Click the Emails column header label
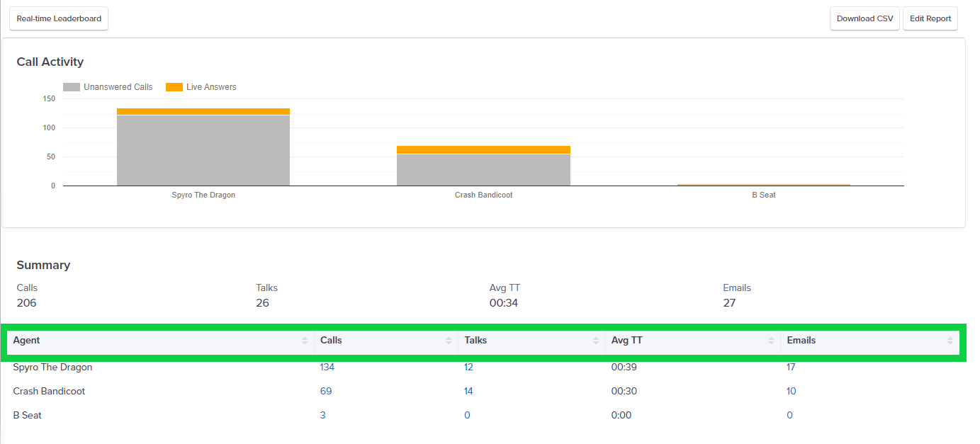Viewport: 980px width, 444px height. pos(801,341)
